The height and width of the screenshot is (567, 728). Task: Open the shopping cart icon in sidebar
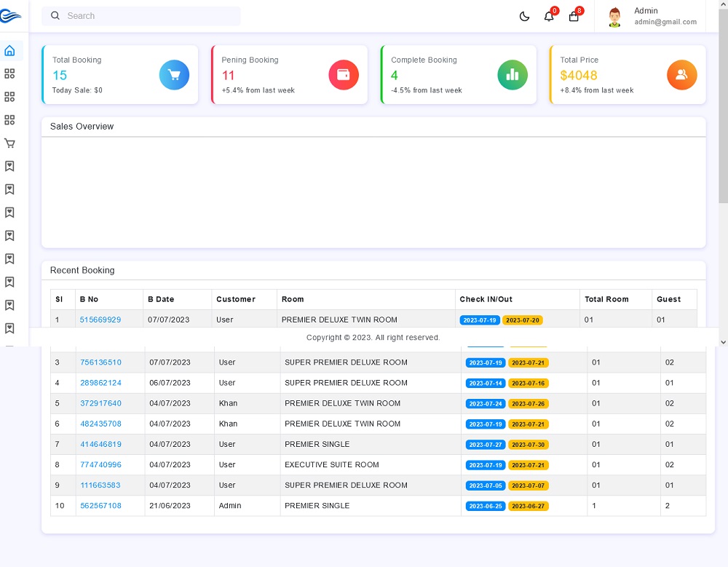(x=9, y=143)
